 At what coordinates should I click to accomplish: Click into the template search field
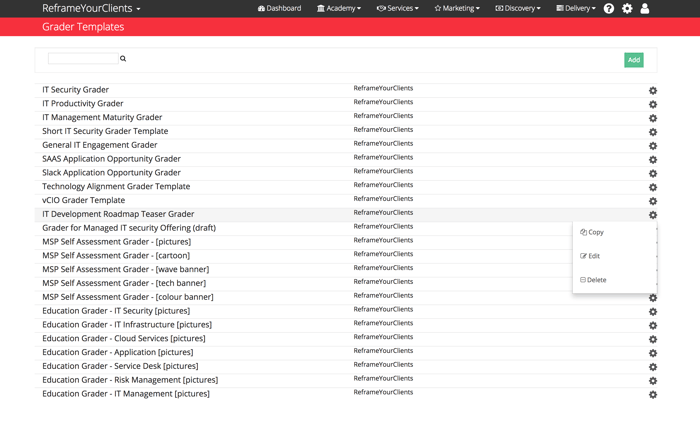coord(82,59)
